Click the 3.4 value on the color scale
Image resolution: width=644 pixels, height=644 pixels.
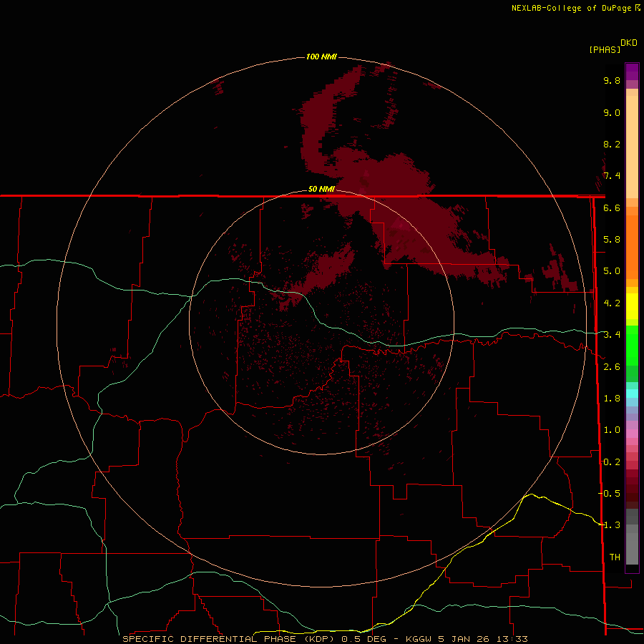pyautogui.click(x=612, y=335)
